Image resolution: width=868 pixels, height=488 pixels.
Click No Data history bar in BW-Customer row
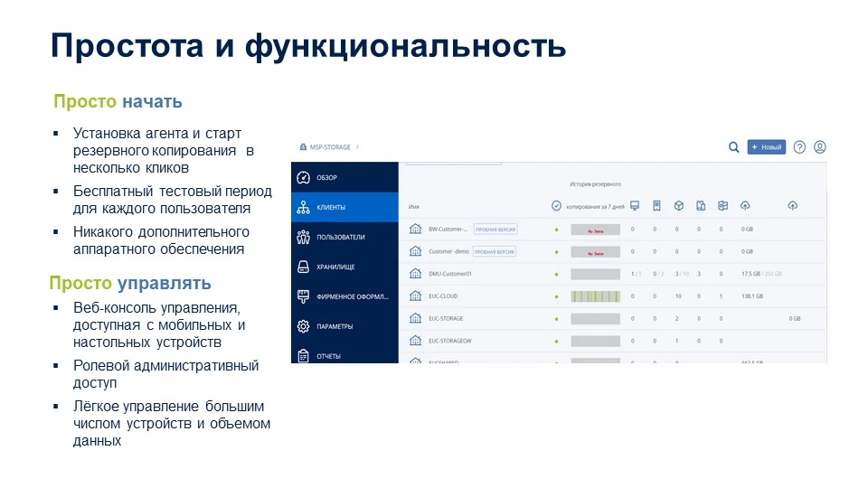[x=595, y=230]
